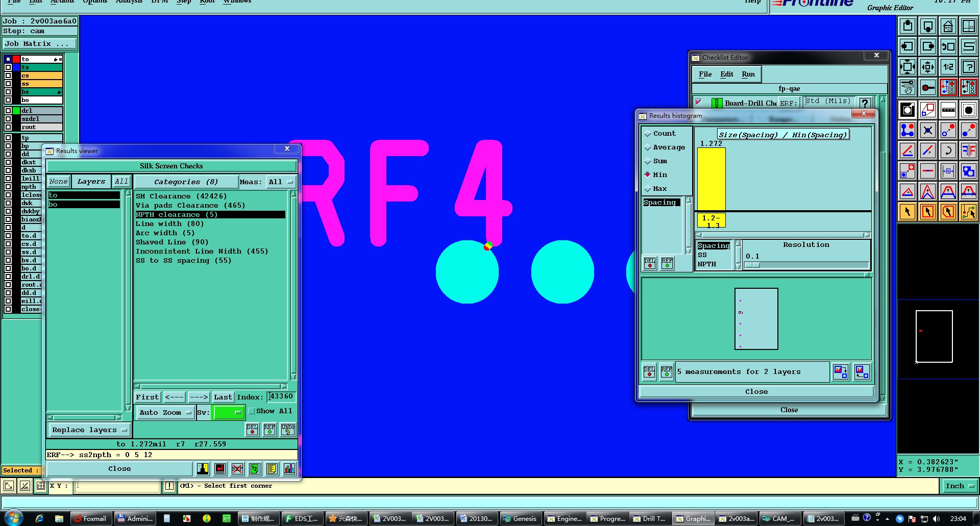980x526 pixels.
Task: Click the zoom out box icon
Action: tap(927, 67)
